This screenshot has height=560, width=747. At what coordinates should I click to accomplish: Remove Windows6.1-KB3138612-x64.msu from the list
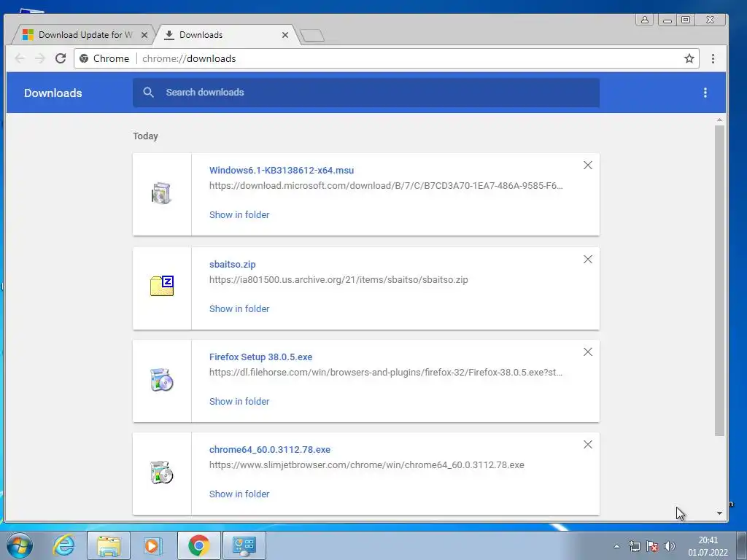click(588, 166)
